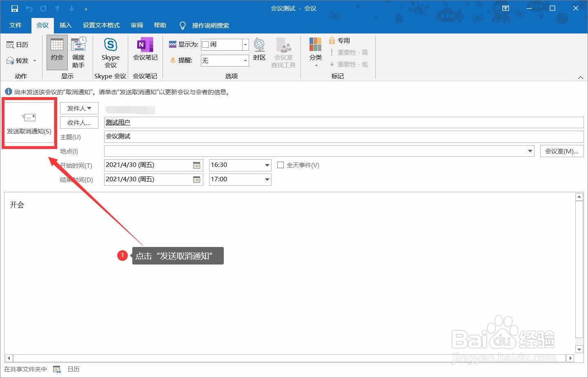Click the 转发 forward button
The image size is (588, 378).
coord(18,60)
